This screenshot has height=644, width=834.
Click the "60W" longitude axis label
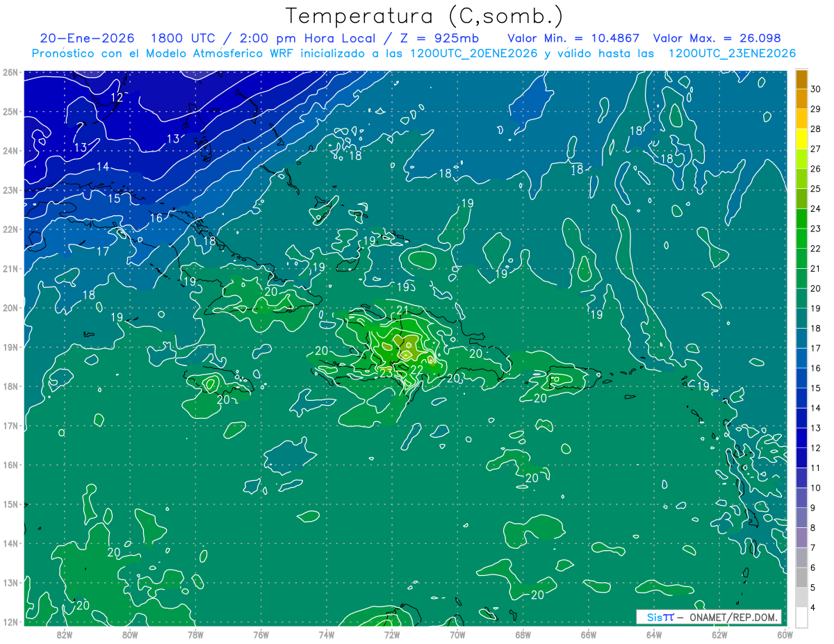(x=785, y=634)
